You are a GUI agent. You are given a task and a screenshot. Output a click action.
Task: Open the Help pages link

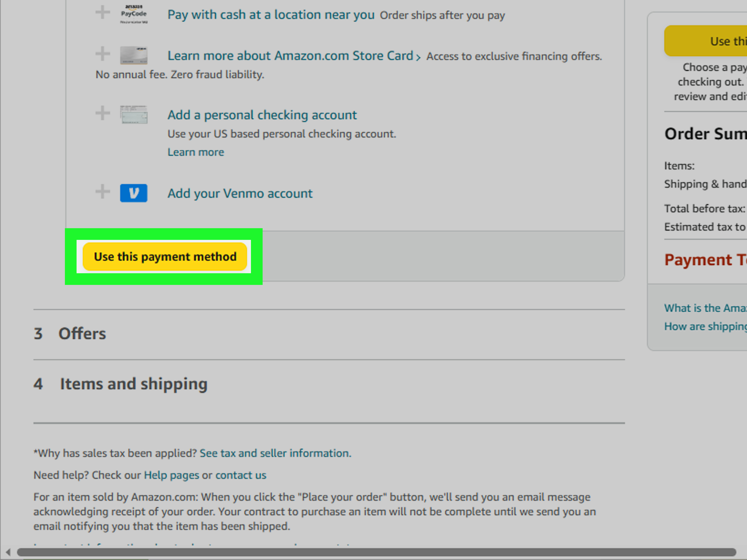point(172,475)
